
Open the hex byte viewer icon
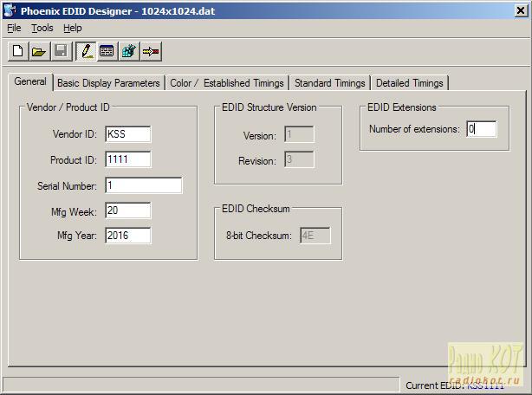click(x=107, y=51)
